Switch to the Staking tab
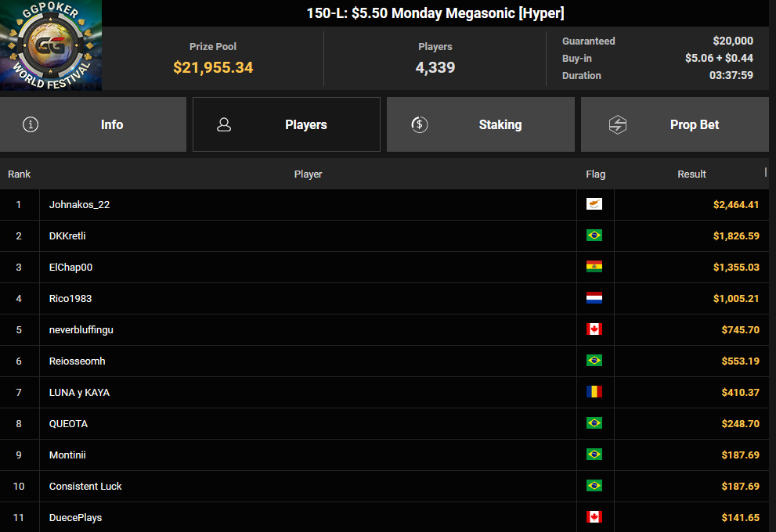The width and height of the screenshot is (776, 532). point(480,124)
